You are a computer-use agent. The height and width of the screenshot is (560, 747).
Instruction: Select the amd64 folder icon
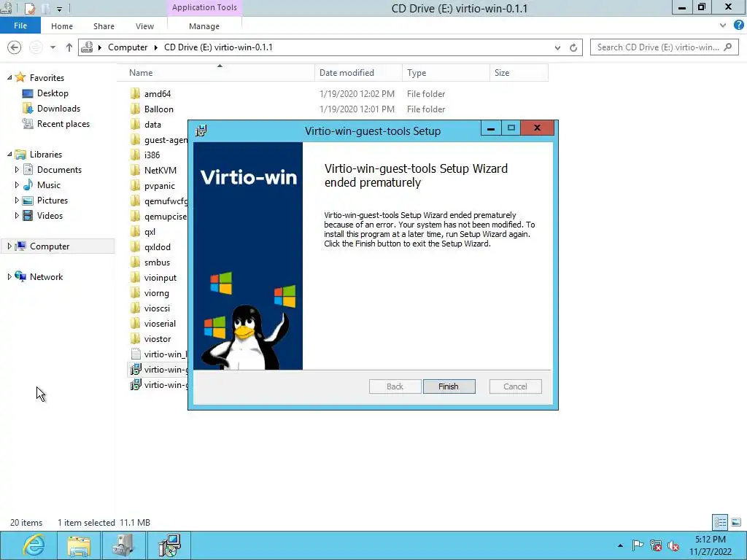pyautogui.click(x=135, y=94)
